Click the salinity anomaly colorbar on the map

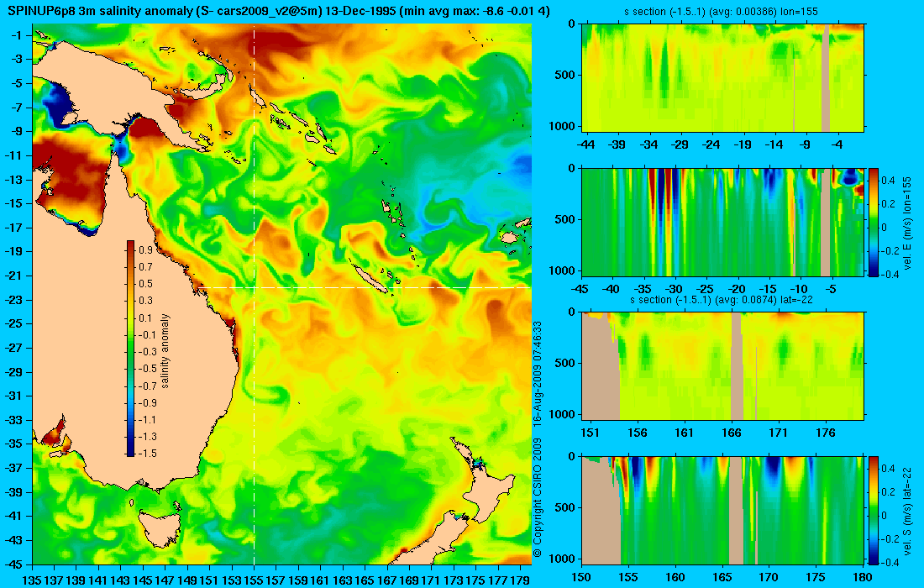(x=130, y=349)
